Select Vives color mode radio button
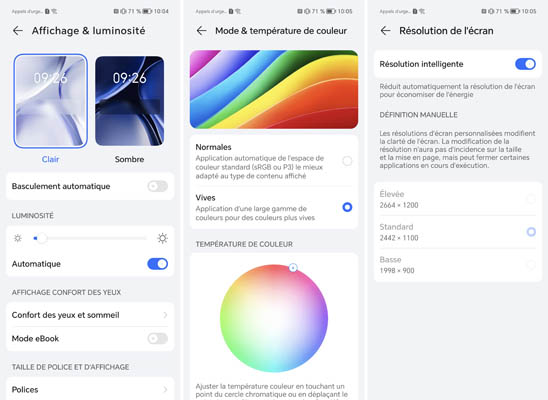The width and height of the screenshot is (548, 400). pos(347,207)
